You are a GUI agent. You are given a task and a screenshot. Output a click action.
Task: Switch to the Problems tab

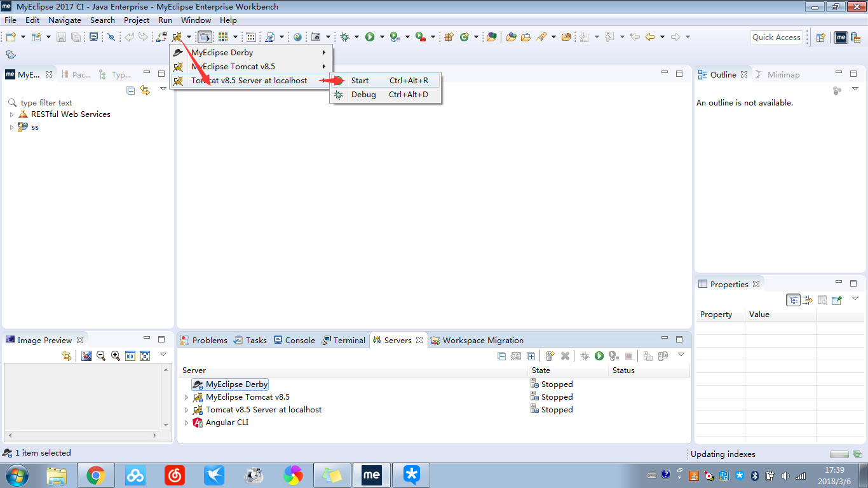(x=203, y=340)
